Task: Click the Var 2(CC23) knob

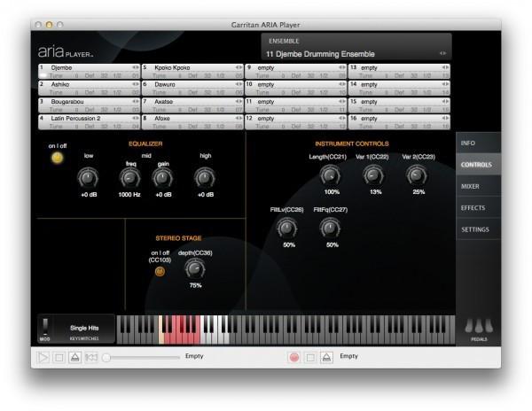Action: coord(417,175)
